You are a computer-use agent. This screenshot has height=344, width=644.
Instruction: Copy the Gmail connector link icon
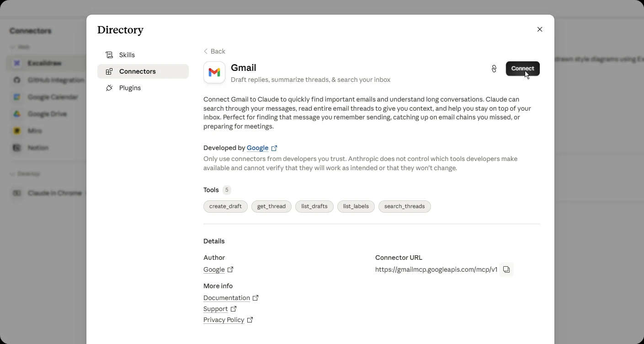[494, 69]
